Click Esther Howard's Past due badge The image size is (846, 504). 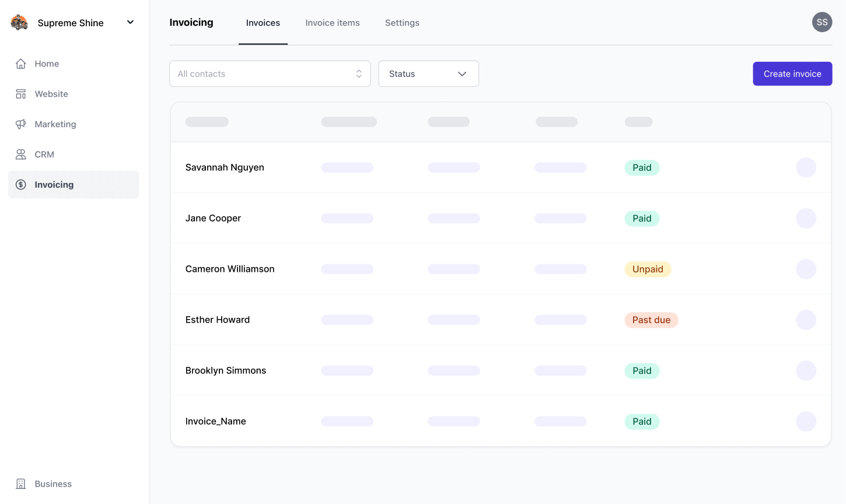651,320
